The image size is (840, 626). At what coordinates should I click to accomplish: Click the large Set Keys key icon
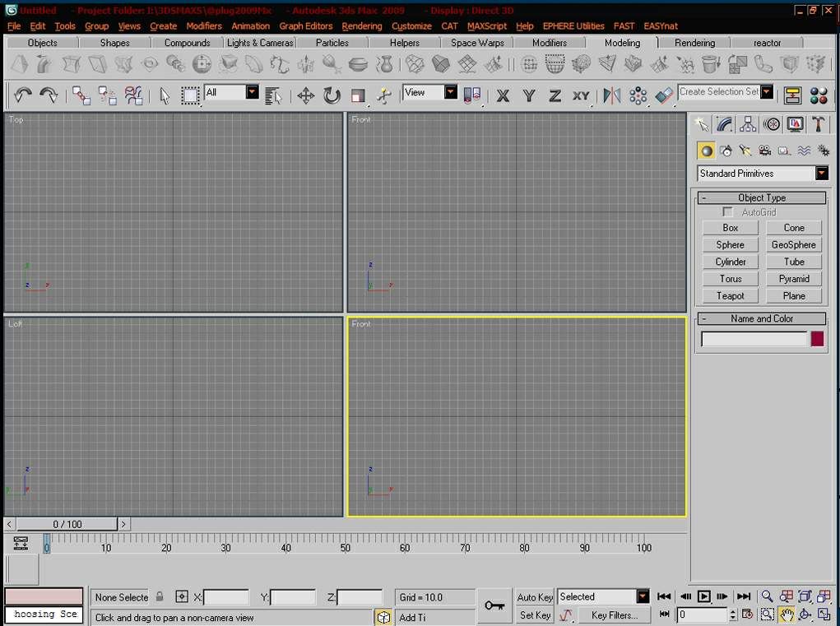coord(494,605)
